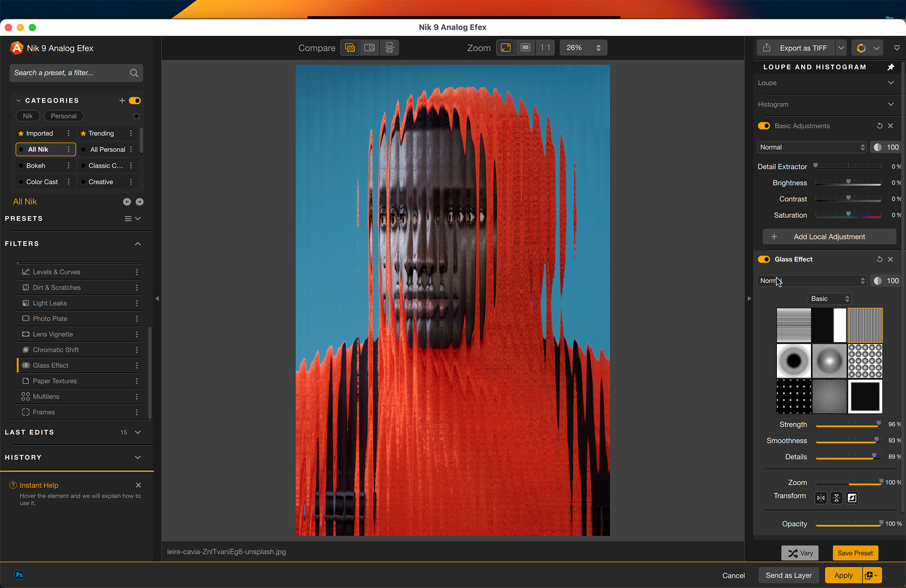The image size is (906, 588).
Task: Toggle the Categories switch
Action: click(135, 100)
